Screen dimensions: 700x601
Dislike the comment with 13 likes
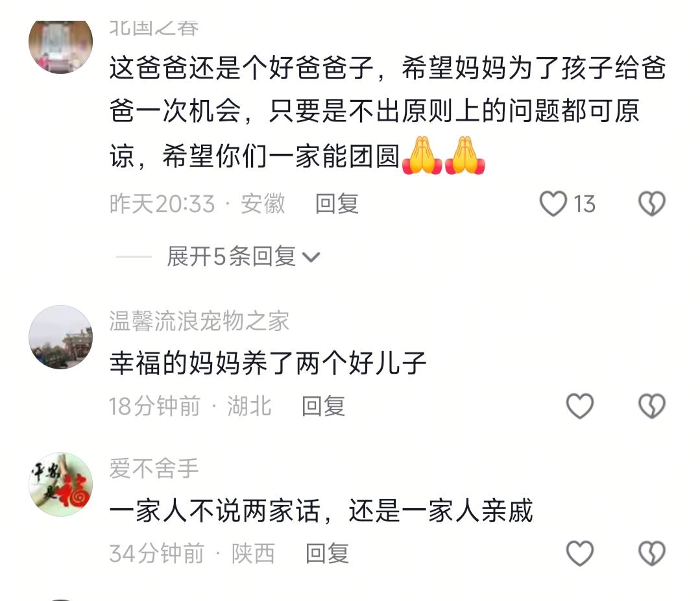point(652,204)
